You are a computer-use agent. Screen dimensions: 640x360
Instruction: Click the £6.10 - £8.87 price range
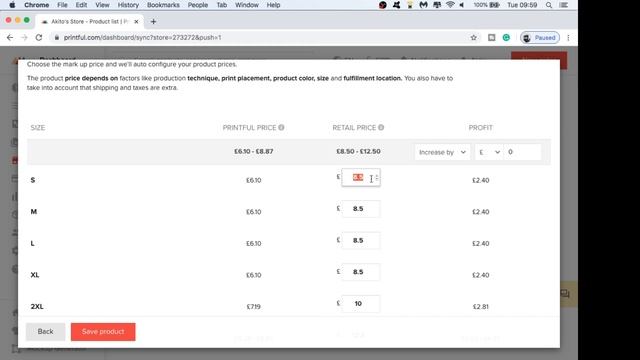[253, 151]
